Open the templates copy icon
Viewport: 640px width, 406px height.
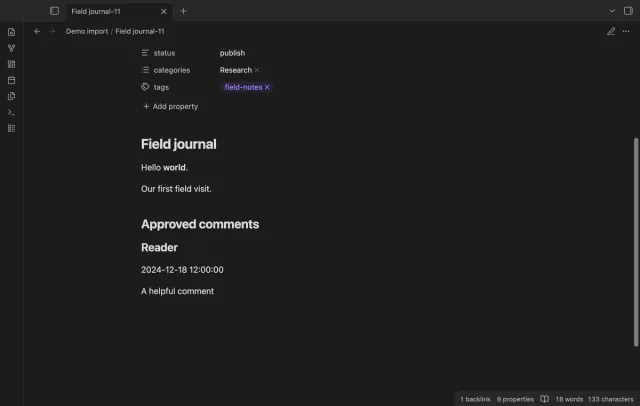(x=11, y=96)
